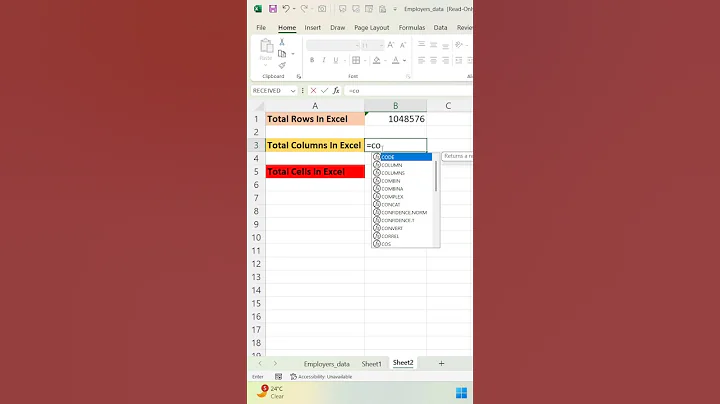Confirm the formula with the checkmark
The image size is (720, 404).
(x=325, y=91)
